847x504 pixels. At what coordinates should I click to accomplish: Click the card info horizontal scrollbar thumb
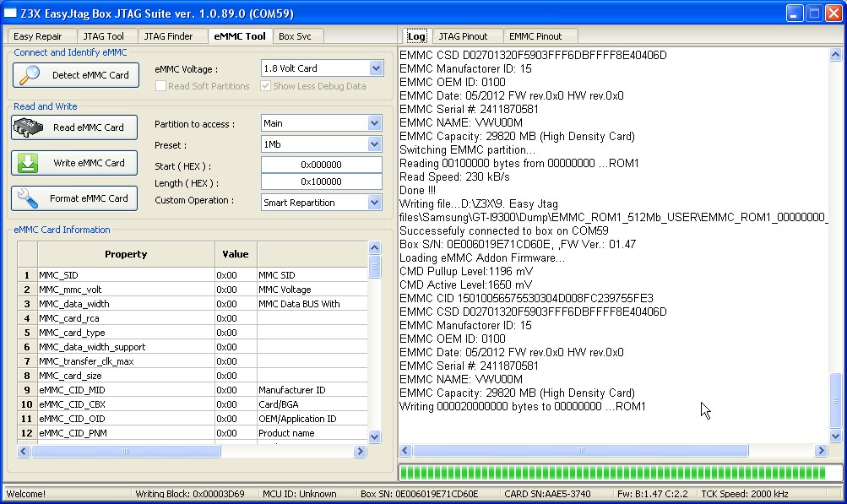126,451
